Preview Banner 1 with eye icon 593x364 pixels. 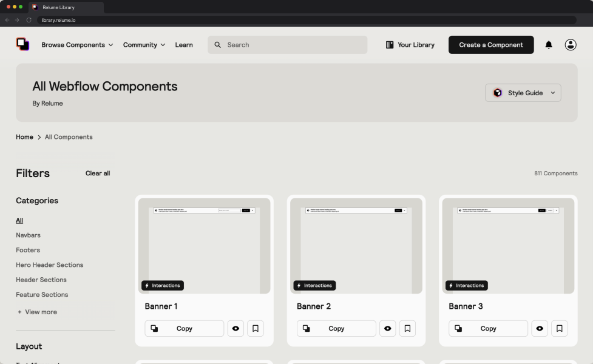pos(236,328)
